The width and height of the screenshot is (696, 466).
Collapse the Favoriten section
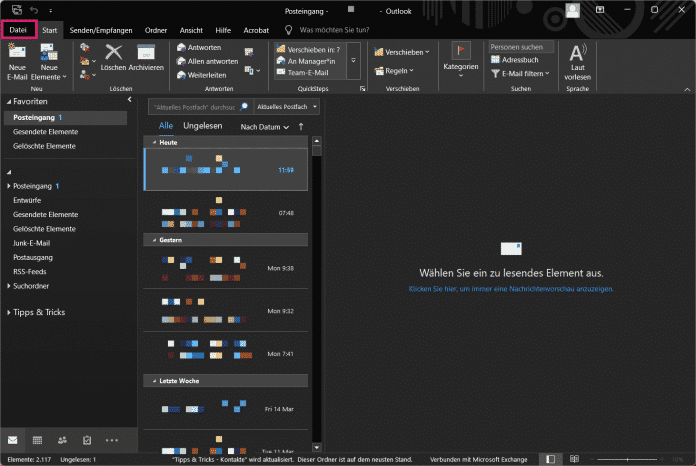click(x=9, y=102)
